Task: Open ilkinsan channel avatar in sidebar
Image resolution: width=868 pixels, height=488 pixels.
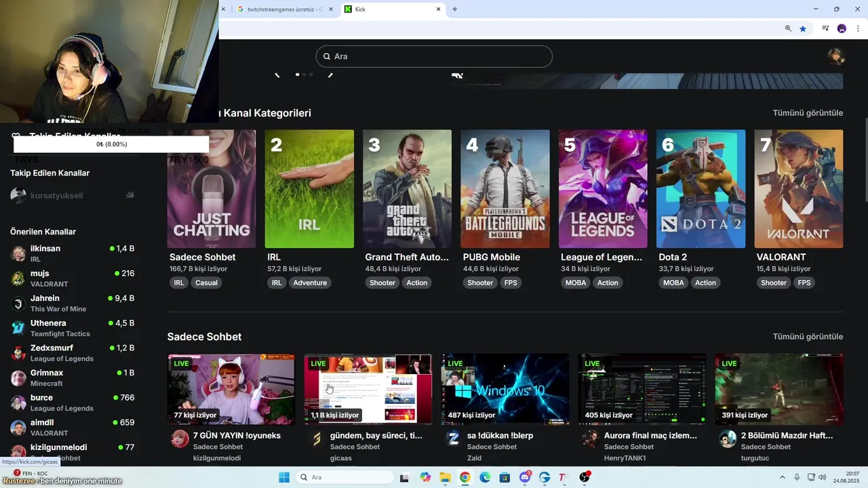Action: [18, 253]
